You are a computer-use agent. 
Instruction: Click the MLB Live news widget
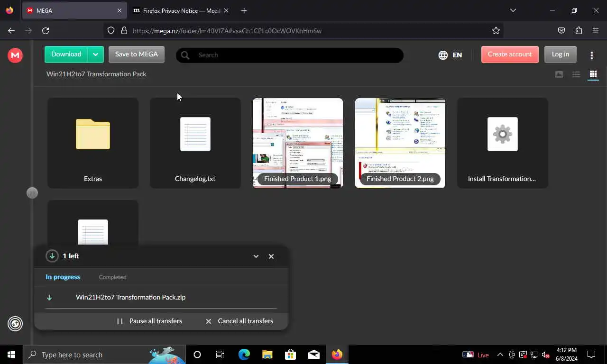[476, 355]
